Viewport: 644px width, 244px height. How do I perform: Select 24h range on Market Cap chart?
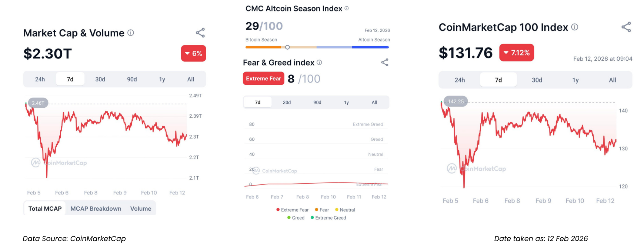(40, 79)
